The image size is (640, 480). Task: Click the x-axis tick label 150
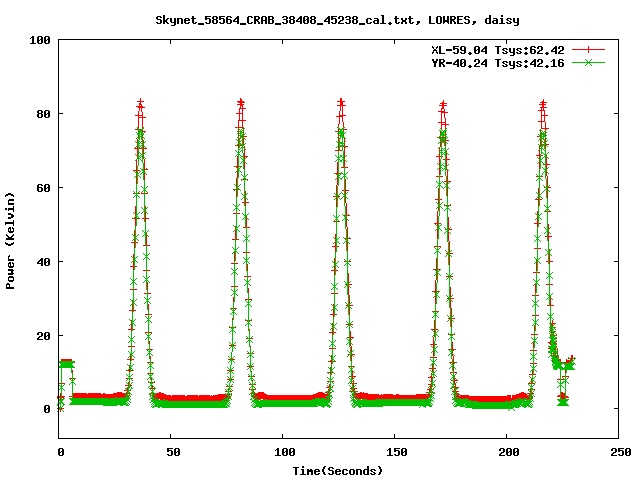397,452
